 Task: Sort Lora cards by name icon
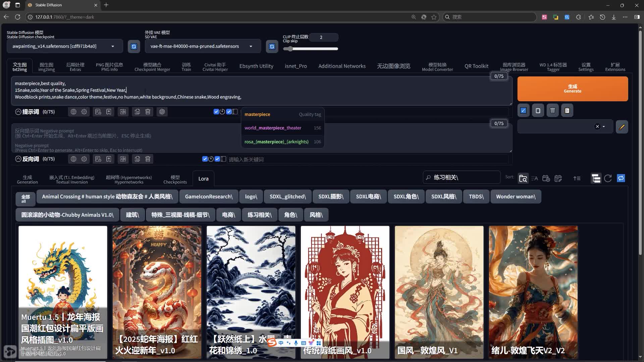535,178
